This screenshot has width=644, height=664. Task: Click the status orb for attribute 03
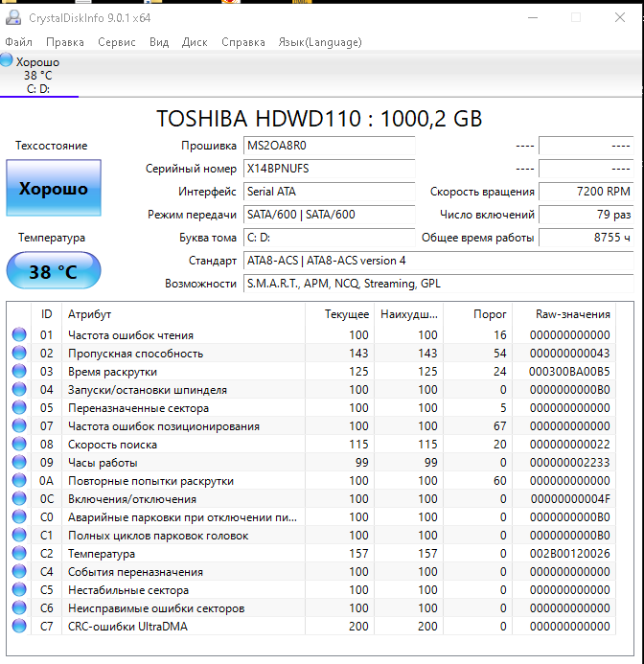19,371
